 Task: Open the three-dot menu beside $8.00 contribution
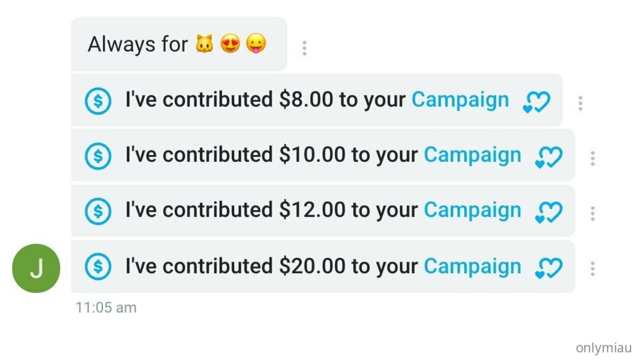(x=580, y=103)
